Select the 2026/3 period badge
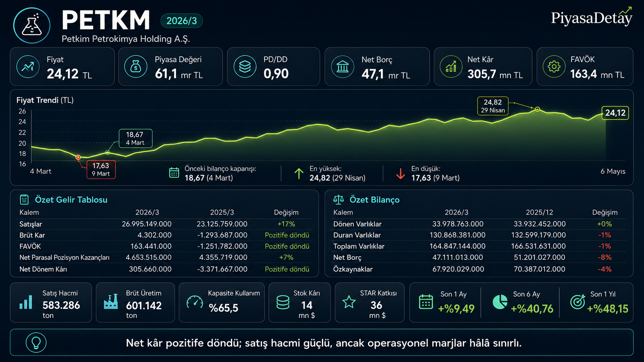The width and height of the screenshot is (644, 362). pyautogui.click(x=181, y=21)
